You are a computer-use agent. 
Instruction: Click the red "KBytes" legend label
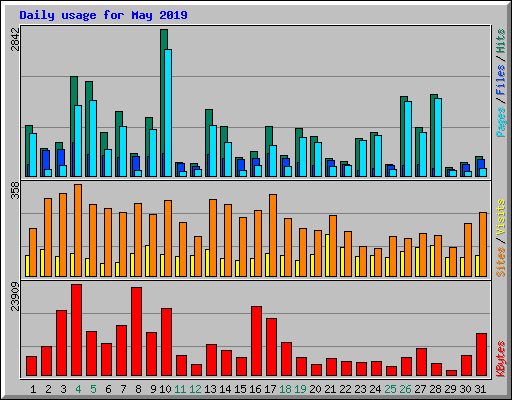[x=500, y=359]
